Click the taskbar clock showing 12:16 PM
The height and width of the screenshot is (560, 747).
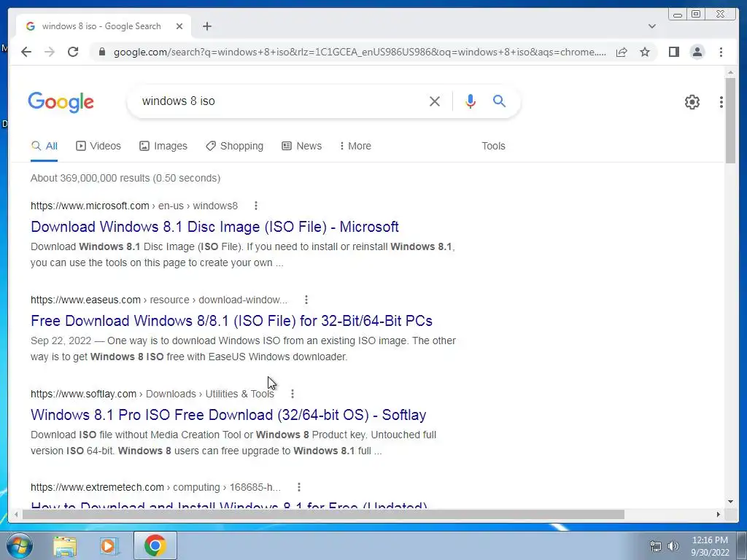(710, 546)
